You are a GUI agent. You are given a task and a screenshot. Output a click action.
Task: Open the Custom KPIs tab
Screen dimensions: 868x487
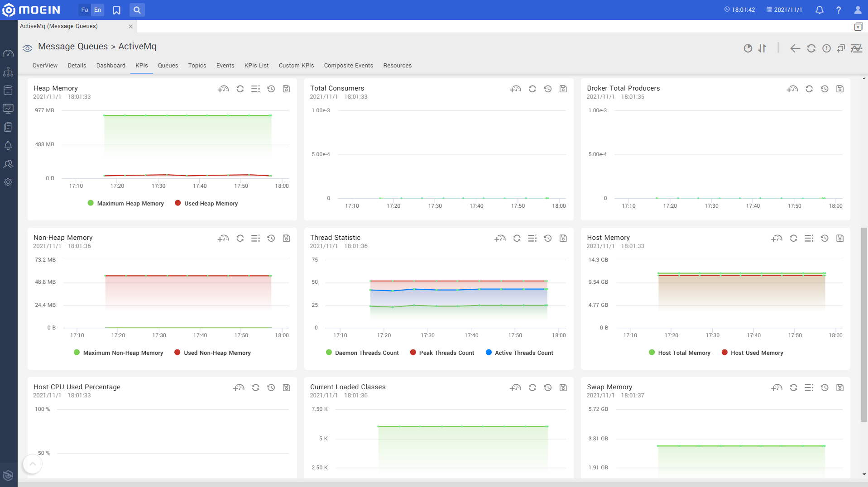pos(297,66)
